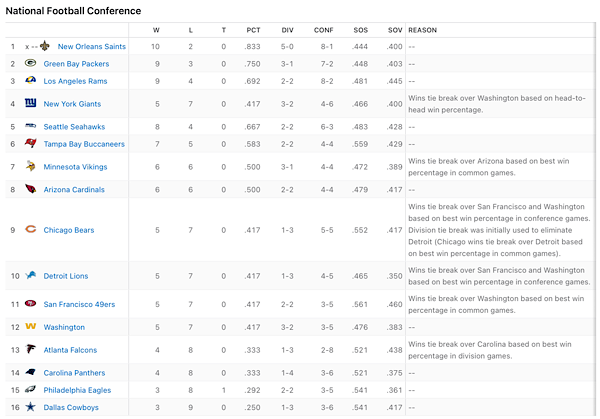Open the Atlanta Falcons team link

70,350
